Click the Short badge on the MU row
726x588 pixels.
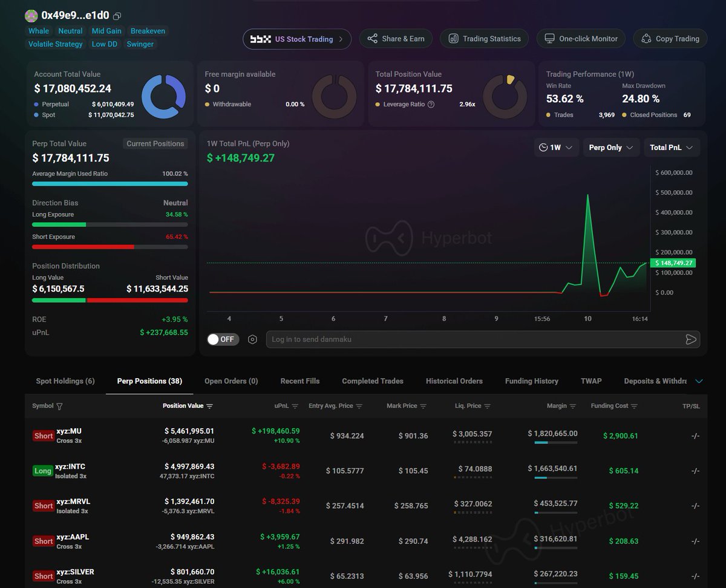point(43,436)
